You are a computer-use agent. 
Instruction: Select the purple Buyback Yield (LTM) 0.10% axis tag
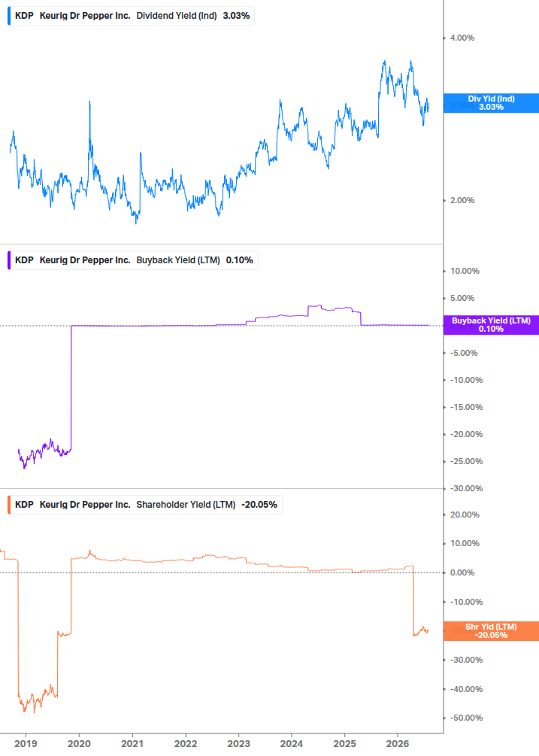(491, 325)
